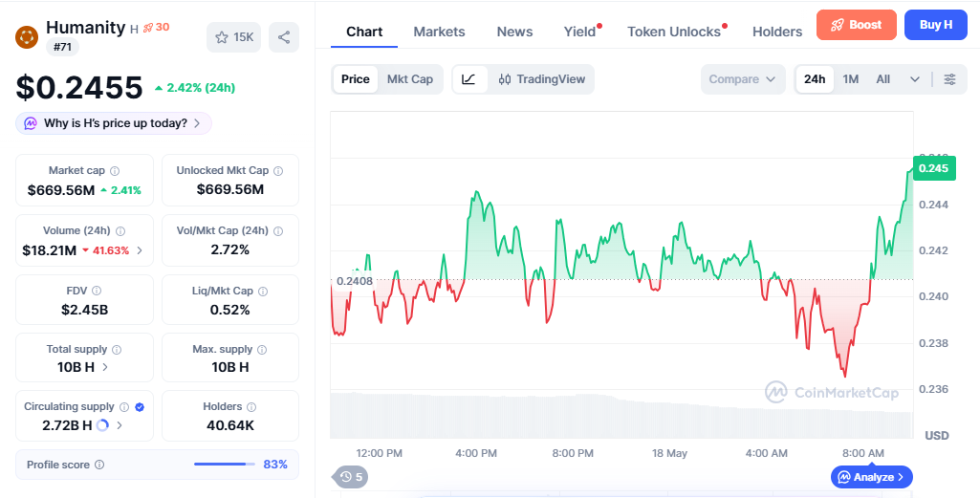Screen dimensions: 980x498
Task: Expand Circulating supply details arrow
Action: 120,425
